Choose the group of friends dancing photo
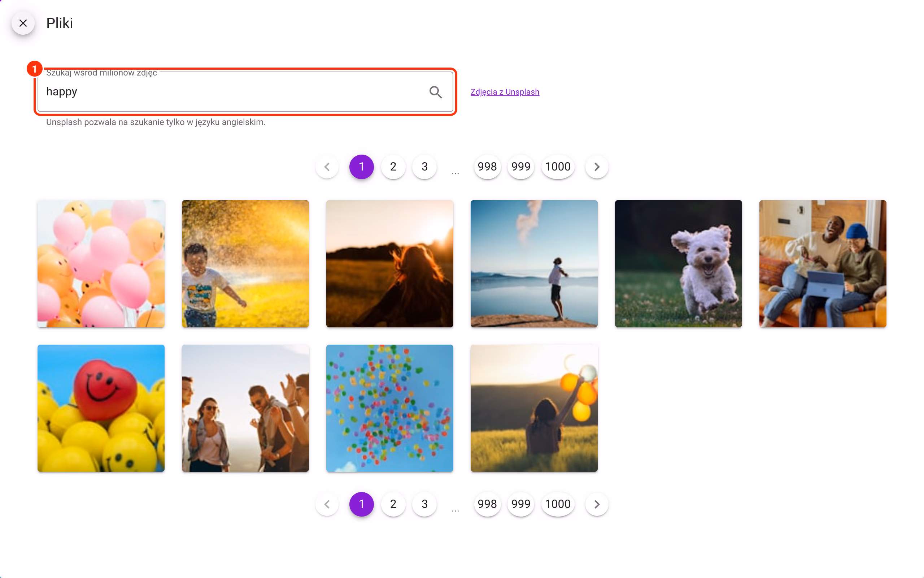 pyautogui.click(x=245, y=408)
